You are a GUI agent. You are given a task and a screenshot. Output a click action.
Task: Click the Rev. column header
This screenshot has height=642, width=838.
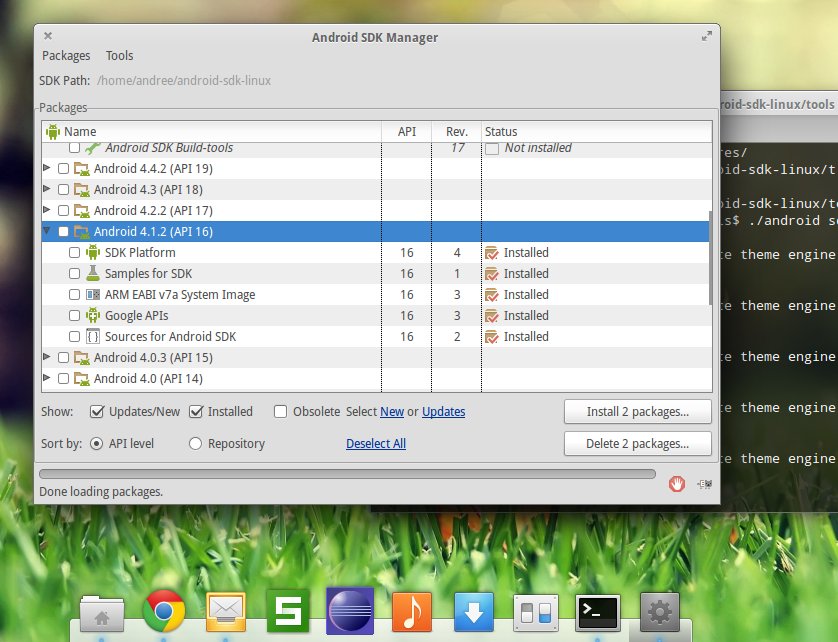(456, 132)
